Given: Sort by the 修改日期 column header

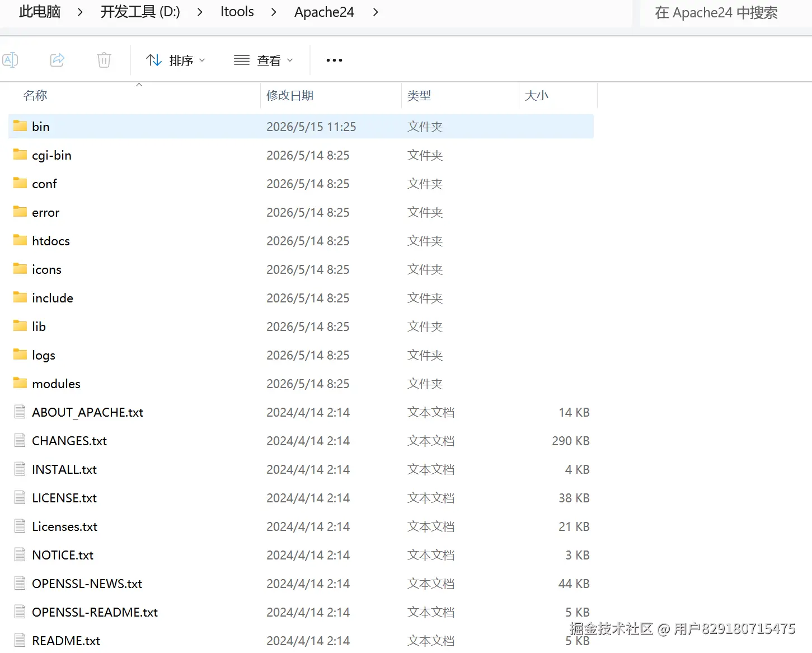Looking at the screenshot, I should tap(290, 95).
